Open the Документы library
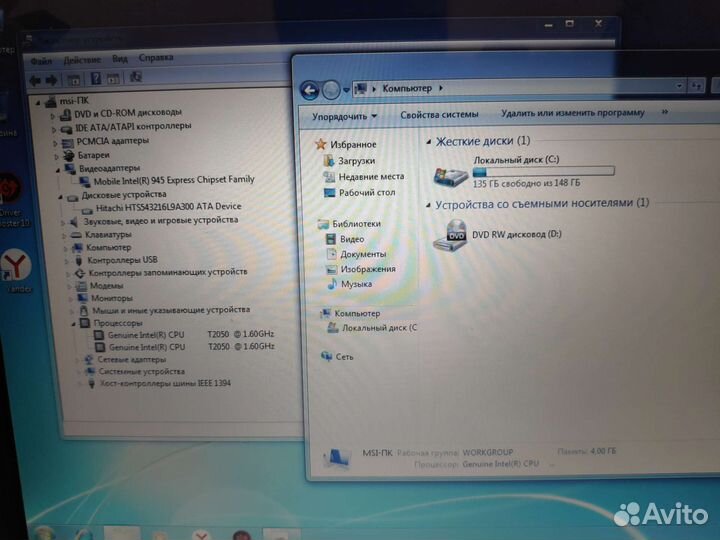 (x=363, y=254)
